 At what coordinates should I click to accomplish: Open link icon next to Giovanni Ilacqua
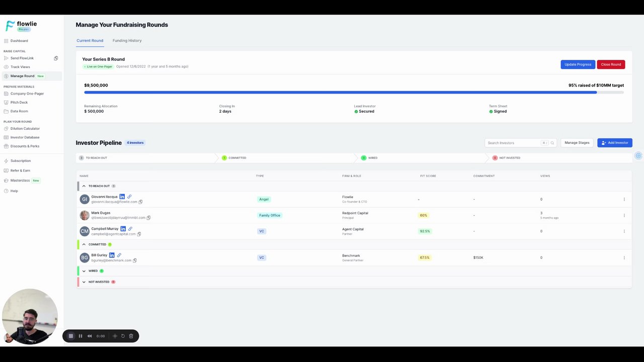tap(129, 197)
